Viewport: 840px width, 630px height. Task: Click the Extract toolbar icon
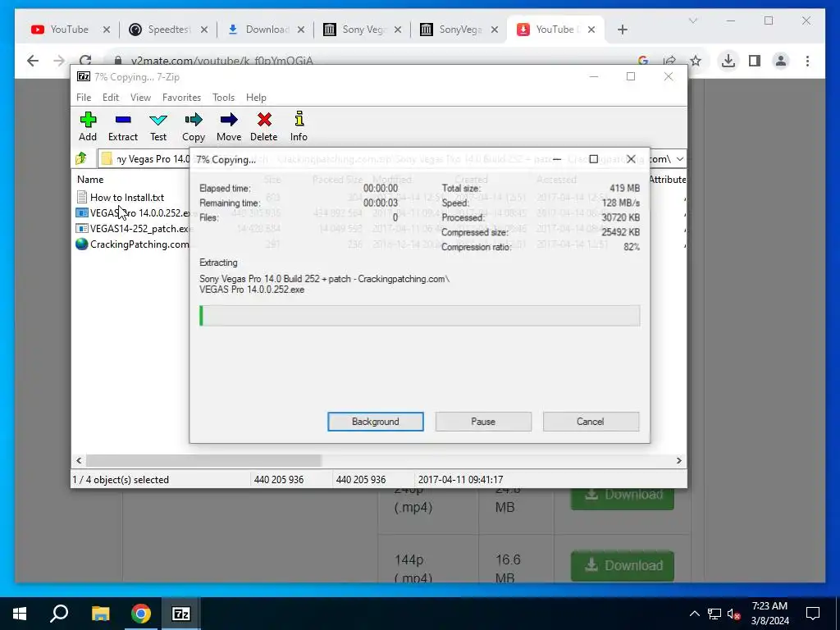[123, 126]
